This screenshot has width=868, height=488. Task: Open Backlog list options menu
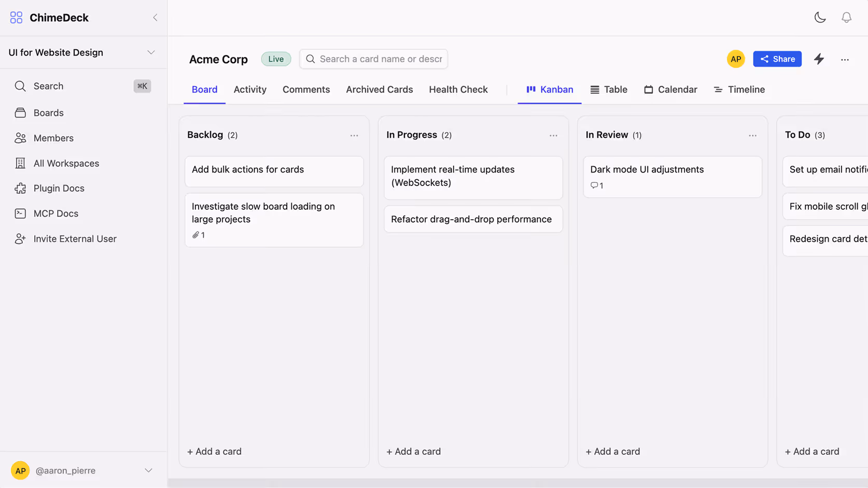click(354, 135)
